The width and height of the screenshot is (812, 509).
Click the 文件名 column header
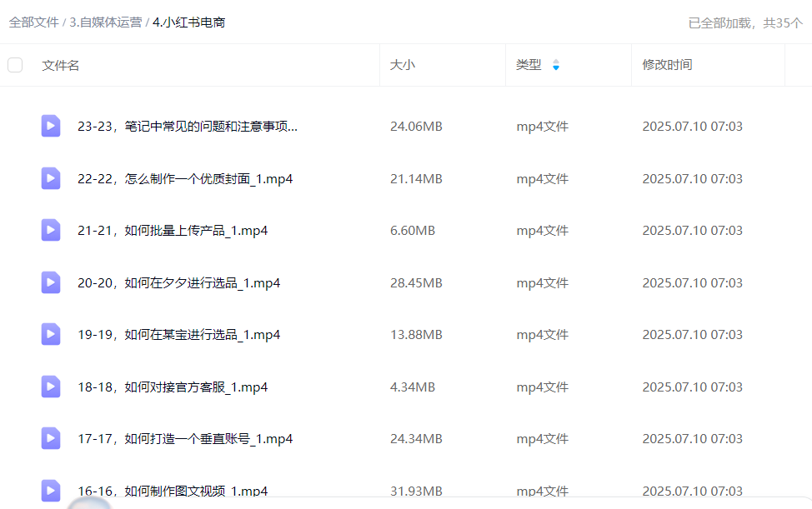pyautogui.click(x=61, y=65)
